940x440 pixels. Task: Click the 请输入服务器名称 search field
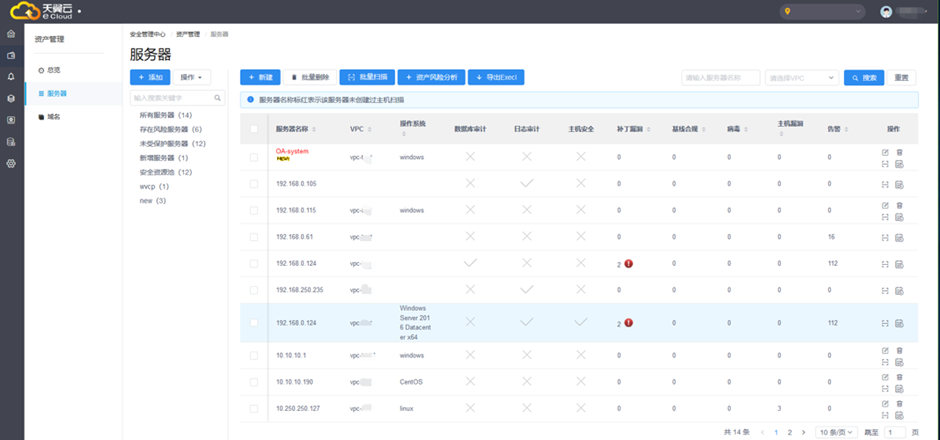[x=719, y=77]
